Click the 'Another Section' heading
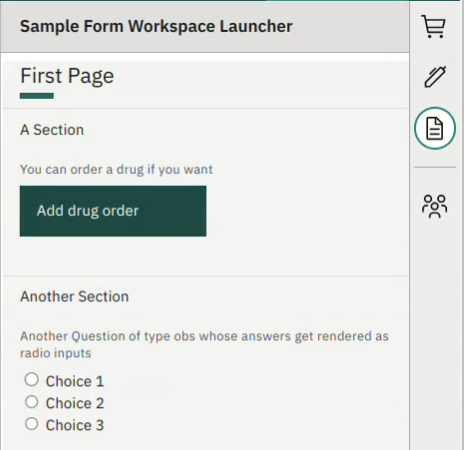Viewport: 464px width, 450px height. coord(74,297)
